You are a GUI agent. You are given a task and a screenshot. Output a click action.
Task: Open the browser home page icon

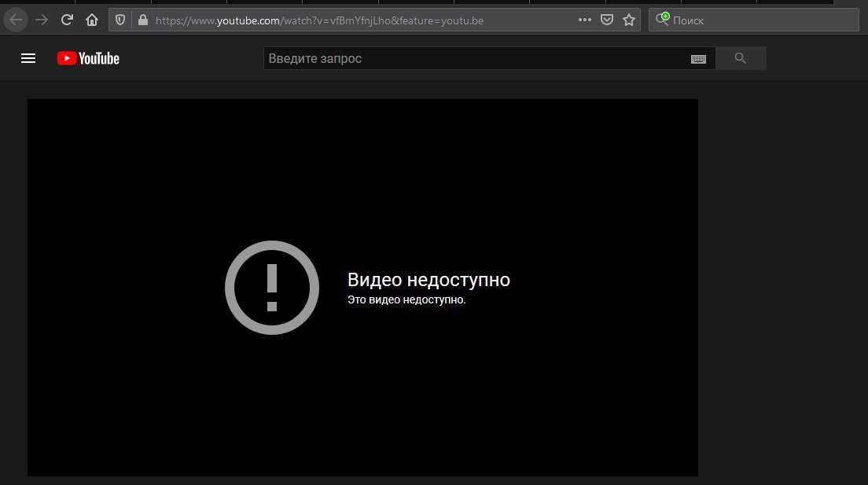coord(92,20)
